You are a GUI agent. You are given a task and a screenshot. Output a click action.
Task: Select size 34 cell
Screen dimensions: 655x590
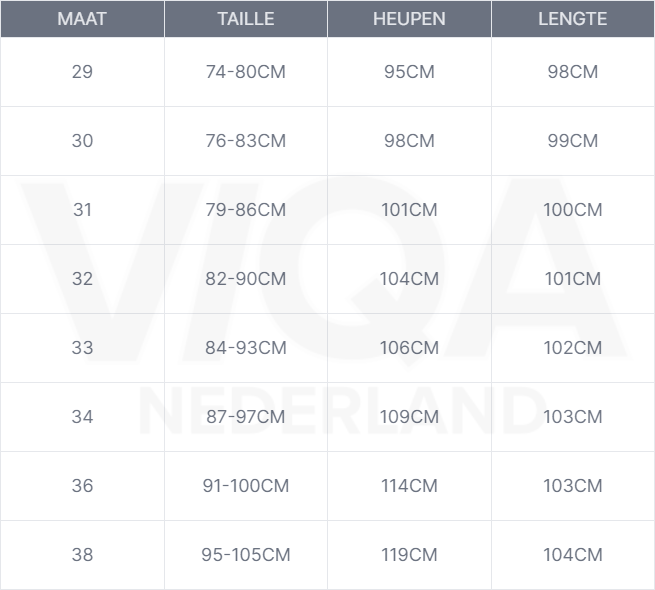(x=82, y=417)
